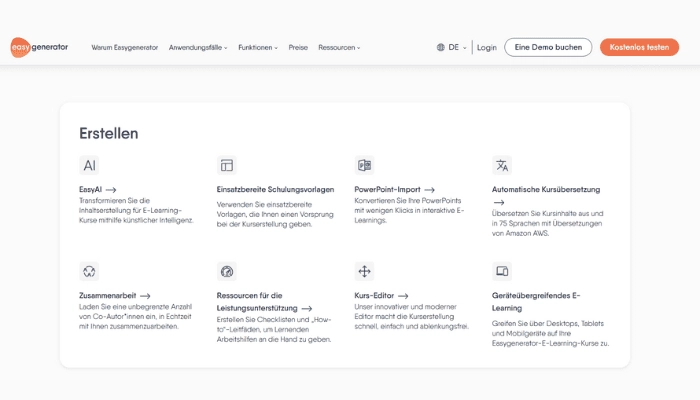Click the Co-Autor*innen description text

136,317
